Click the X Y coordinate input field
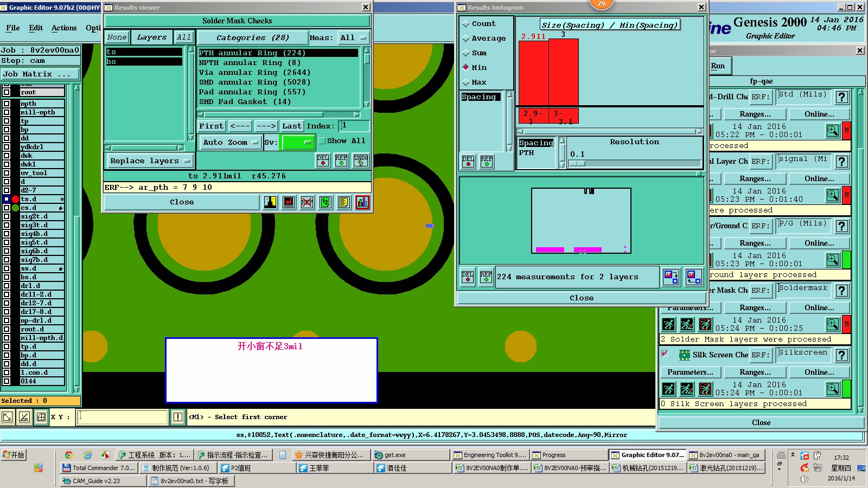868x488 pixels. click(x=122, y=417)
